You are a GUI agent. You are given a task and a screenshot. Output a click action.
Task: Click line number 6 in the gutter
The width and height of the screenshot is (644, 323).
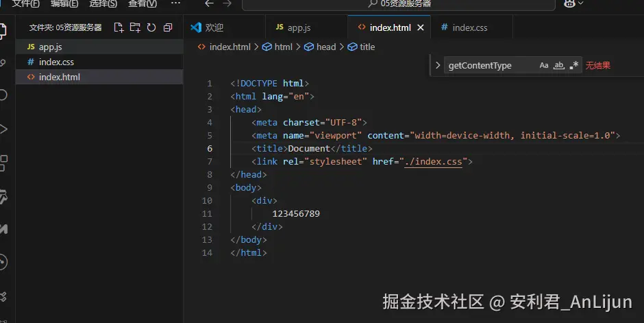tap(210, 148)
